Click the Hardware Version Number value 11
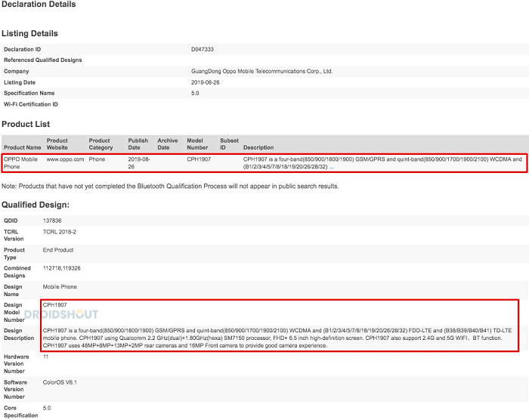The width and height of the screenshot is (529, 420). (45, 357)
